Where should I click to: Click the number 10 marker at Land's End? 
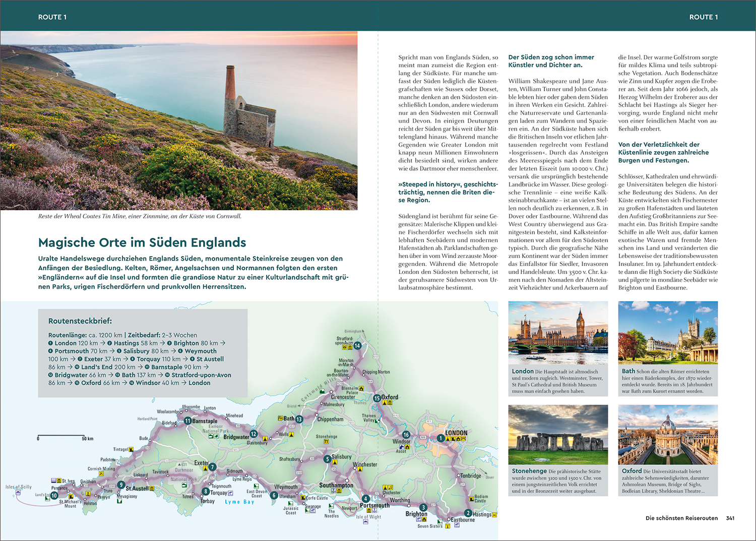(54, 496)
